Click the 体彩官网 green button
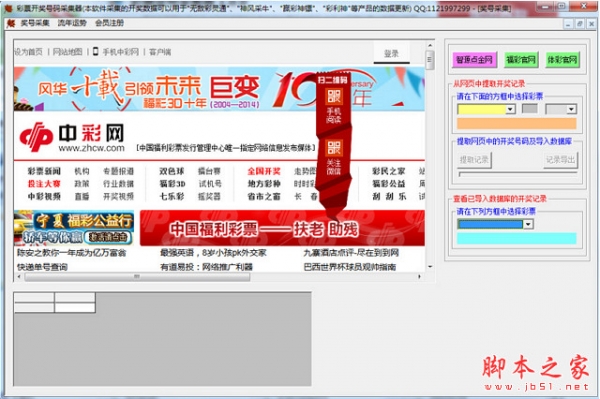Screen dimensions: 600x399 click(x=562, y=60)
